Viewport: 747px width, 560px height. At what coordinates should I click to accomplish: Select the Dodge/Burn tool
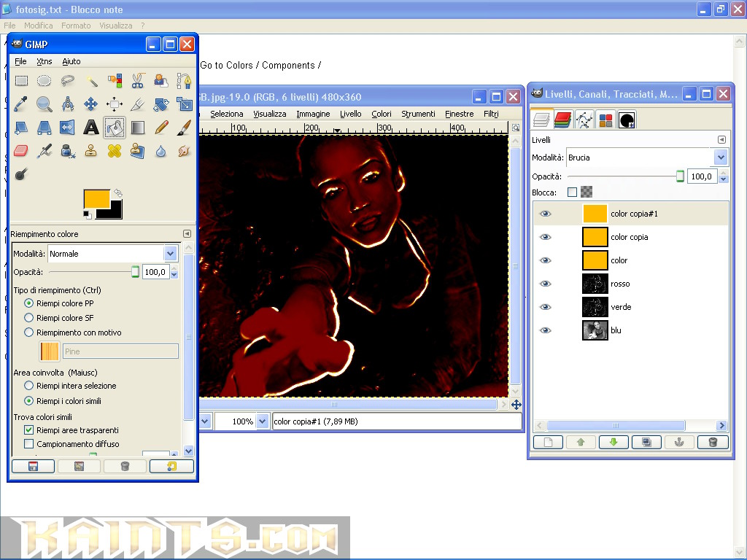[x=21, y=174]
